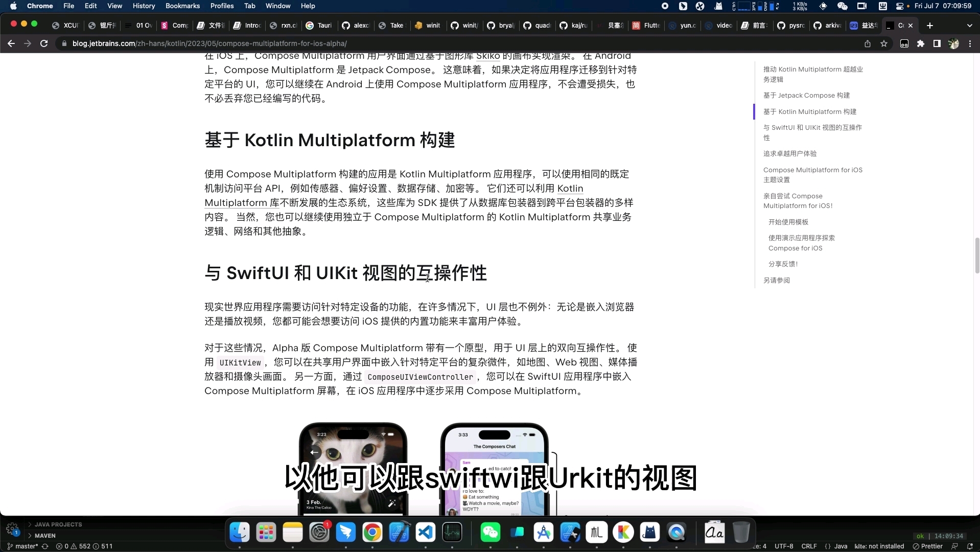Change CRLF line ending in VS Code status bar
Screen dimensions: 980x552
click(809, 546)
